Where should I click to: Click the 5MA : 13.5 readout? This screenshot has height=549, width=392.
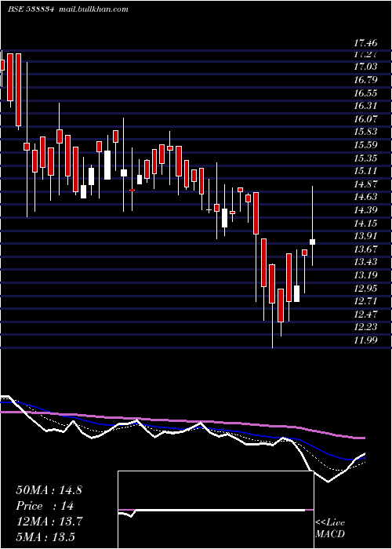(x=45, y=537)
